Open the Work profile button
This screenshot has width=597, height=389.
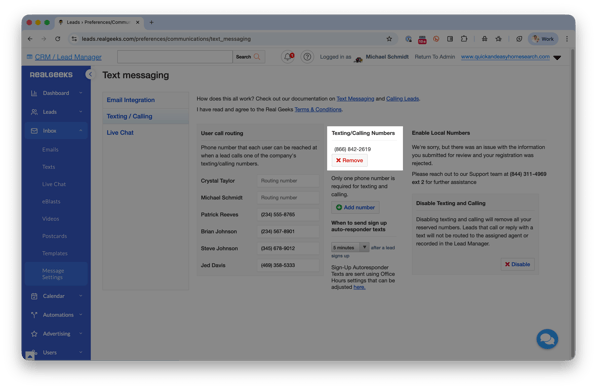point(543,39)
